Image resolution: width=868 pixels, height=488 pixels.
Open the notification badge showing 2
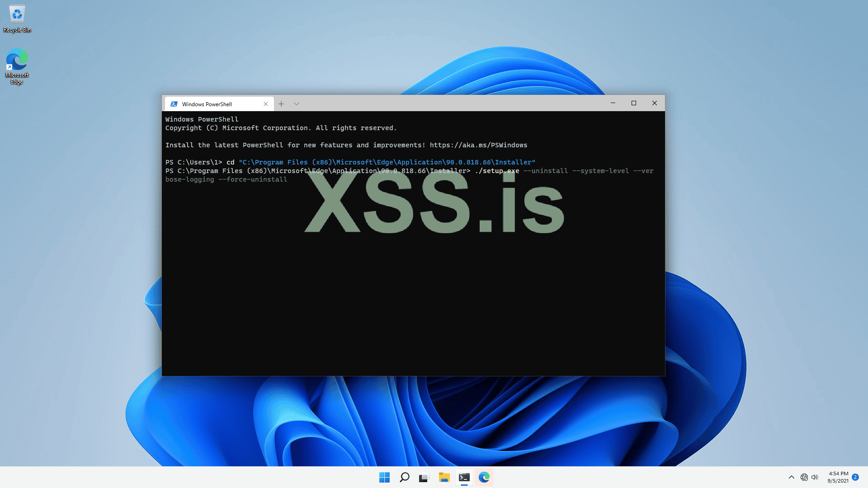(855, 477)
